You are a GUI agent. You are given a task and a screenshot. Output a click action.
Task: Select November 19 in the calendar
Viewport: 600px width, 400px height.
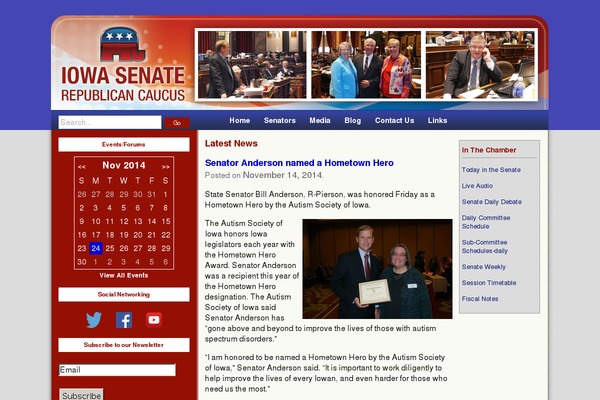pyautogui.click(x=124, y=235)
